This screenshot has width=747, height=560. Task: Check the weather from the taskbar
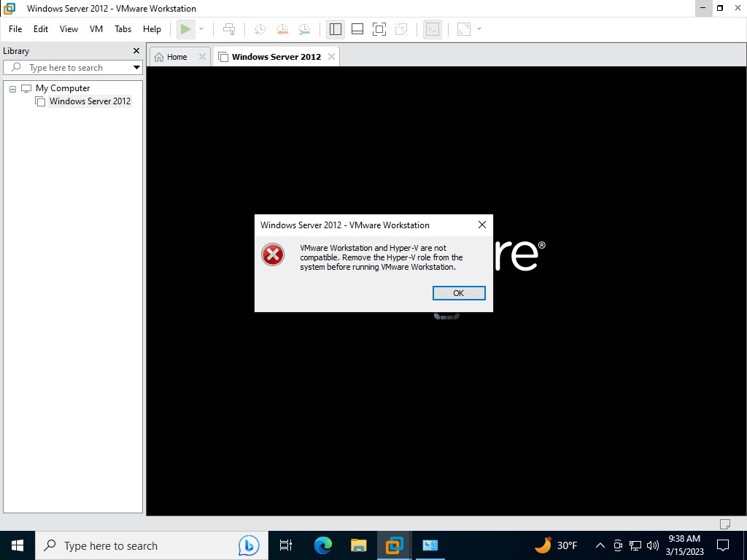tap(556, 545)
